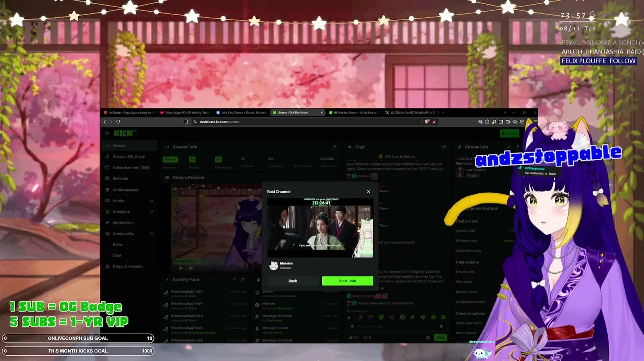644x361 pixels.
Task: Click Raid Channel under Channel options
Action: 466,333
